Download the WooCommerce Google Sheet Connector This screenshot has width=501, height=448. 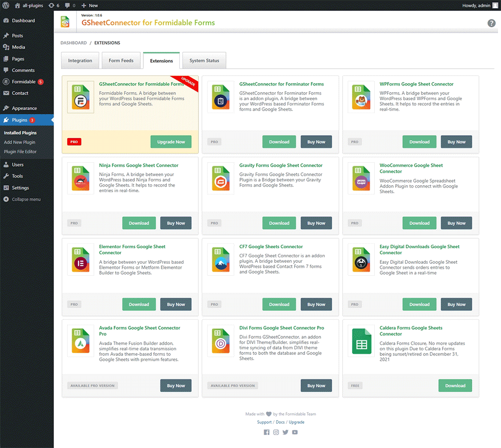click(x=419, y=223)
